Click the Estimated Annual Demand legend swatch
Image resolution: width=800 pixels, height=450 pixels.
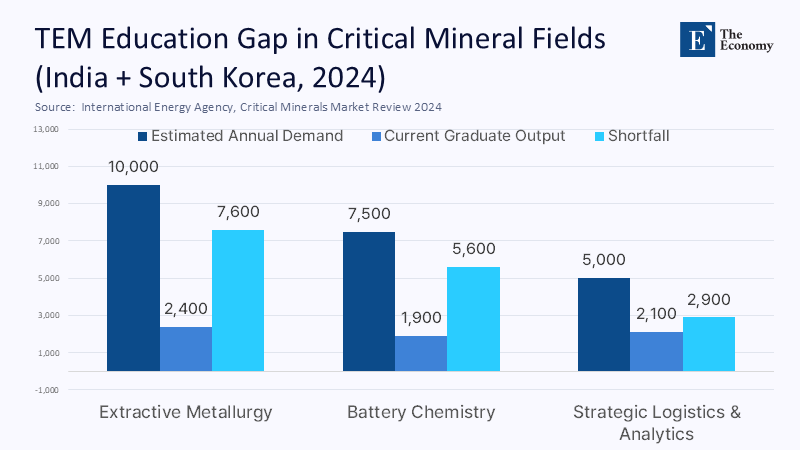(x=143, y=136)
